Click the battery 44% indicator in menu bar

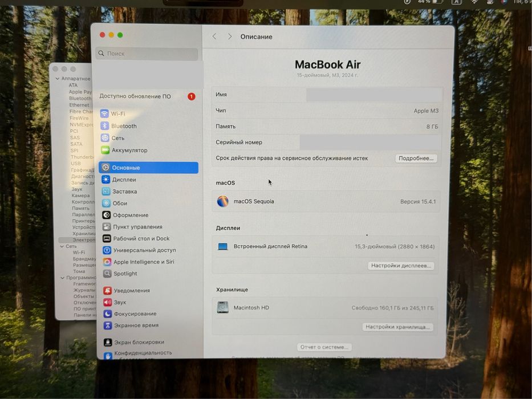430,2
